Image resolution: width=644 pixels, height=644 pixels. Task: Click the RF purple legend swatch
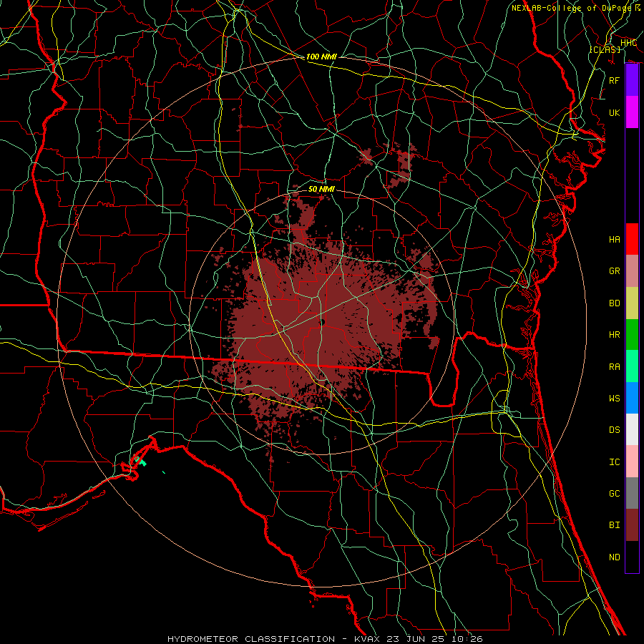(632, 80)
